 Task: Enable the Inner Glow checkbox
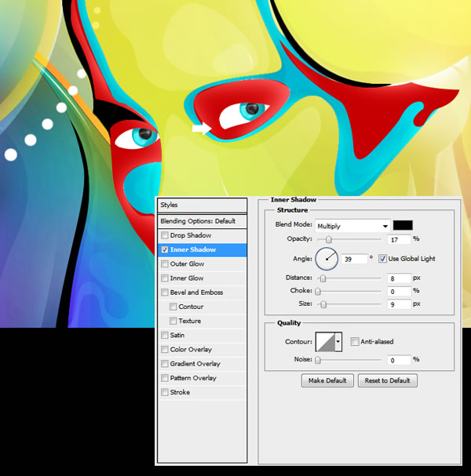164,278
